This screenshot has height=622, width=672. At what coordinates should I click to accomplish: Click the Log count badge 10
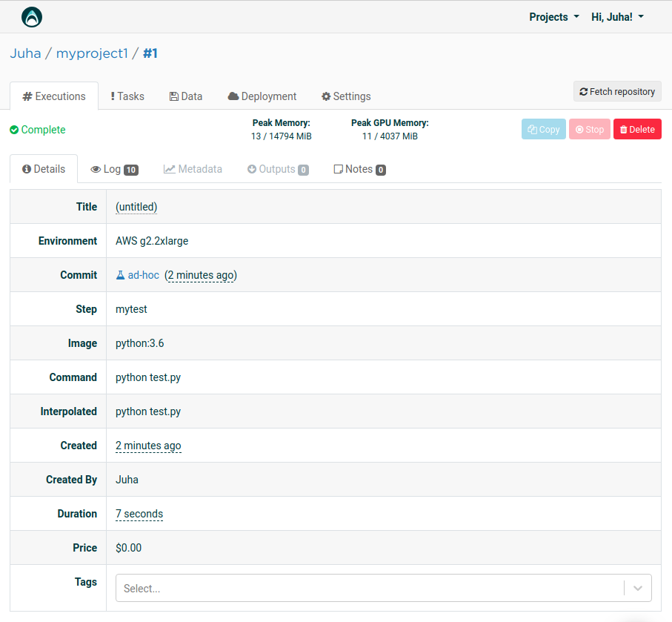pyautogui.click(x=131, y=170)
